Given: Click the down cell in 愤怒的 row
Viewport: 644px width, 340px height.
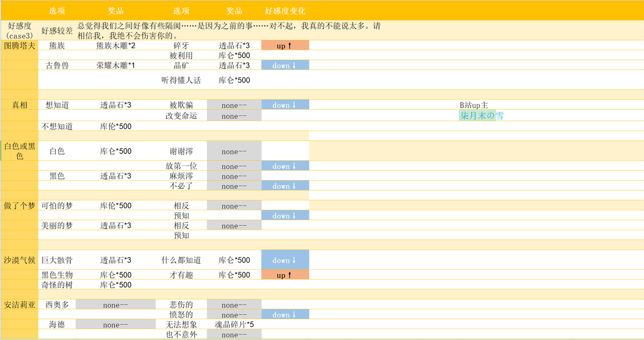Looking at the screenshot, I should coord(285,315).
